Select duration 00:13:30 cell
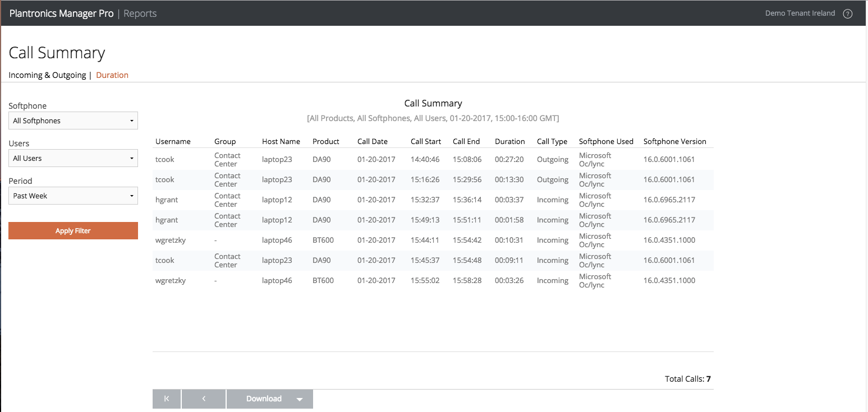This screenshot has width=868, height=412. 509,179
